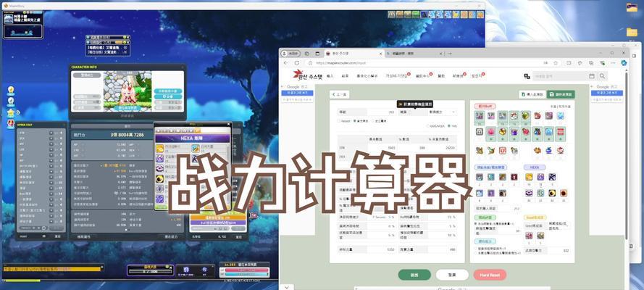Viewport: 644px width, 290px height.
Task: Open the site logo home link in browser
Action: (x=308, y=76)
